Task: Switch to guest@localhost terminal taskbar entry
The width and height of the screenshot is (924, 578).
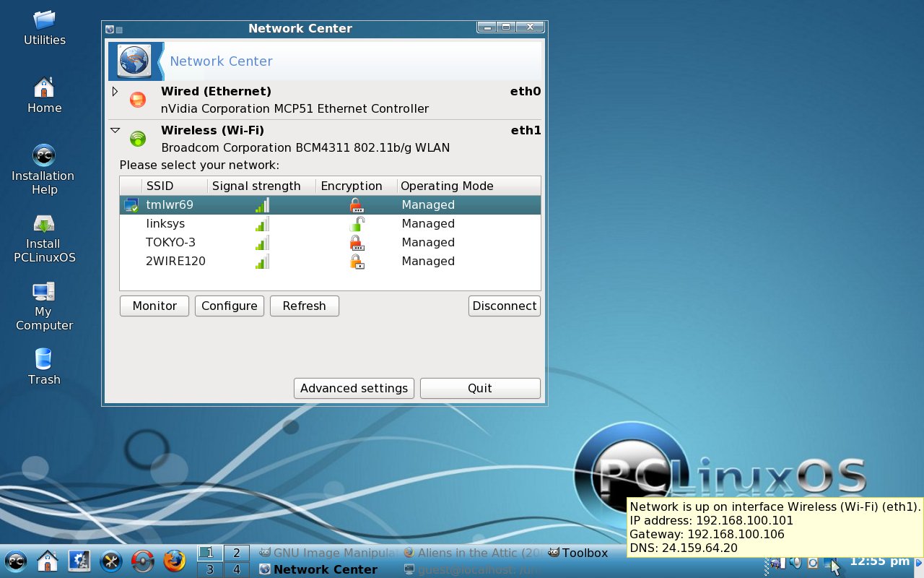Action: coord(472,569)
